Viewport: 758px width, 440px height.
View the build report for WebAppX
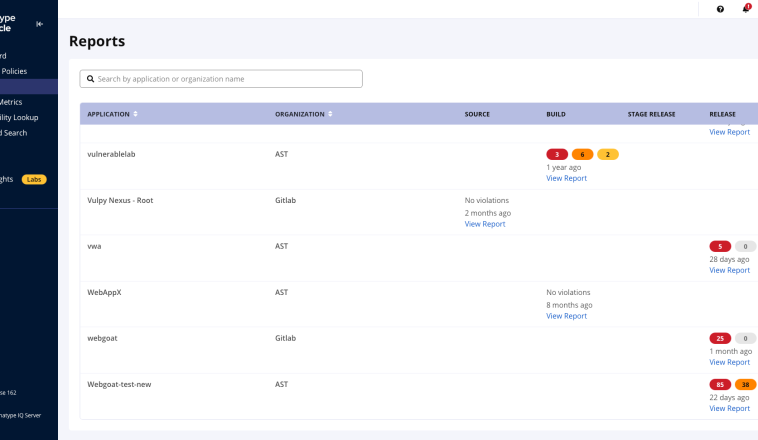pyautogui.click(x=566, y=316)
